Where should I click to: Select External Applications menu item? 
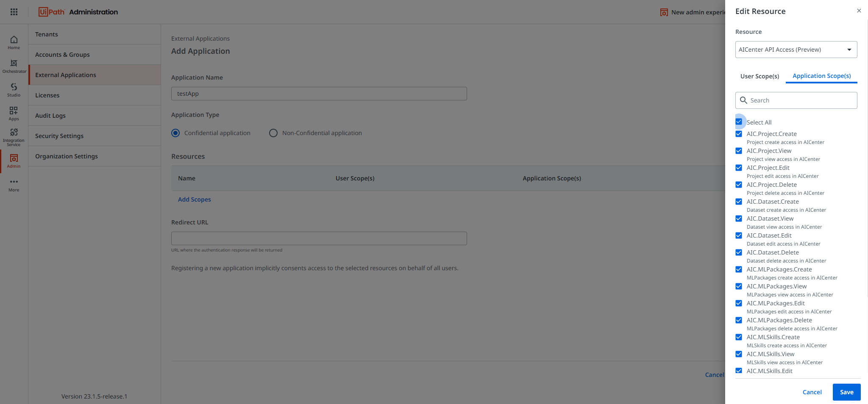click(x=95, y=75)
